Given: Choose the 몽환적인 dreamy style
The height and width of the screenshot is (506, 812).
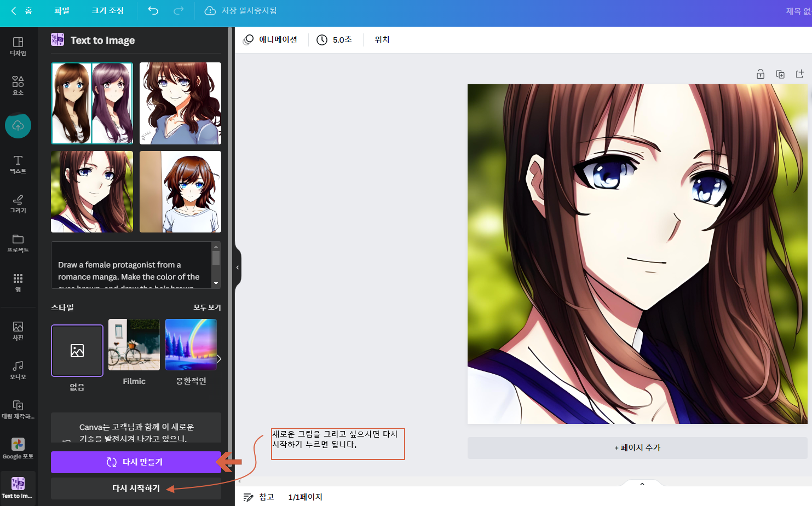Looking at the screenshot, I should (x=191, y=345).
